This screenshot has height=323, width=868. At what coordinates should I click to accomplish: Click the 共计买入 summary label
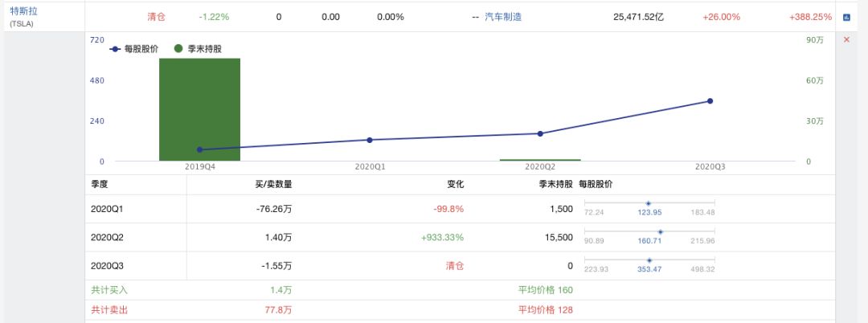[x=109, y=290]
